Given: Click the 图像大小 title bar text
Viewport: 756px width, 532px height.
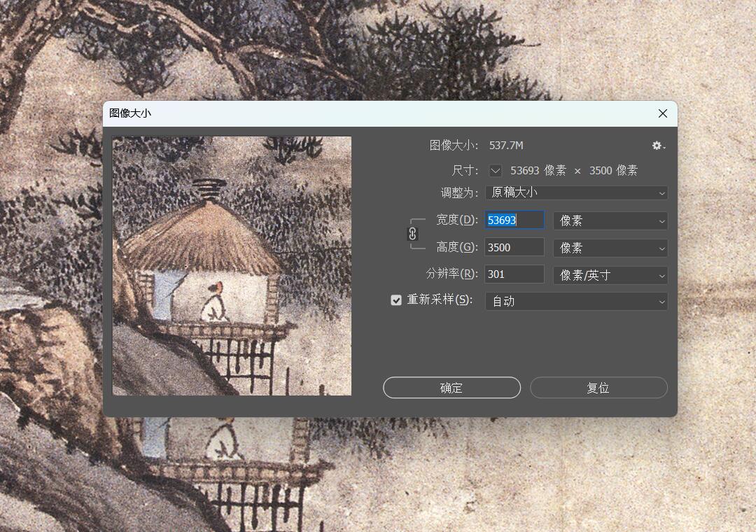Looking at the screenshot, I should tap(130, 113).
